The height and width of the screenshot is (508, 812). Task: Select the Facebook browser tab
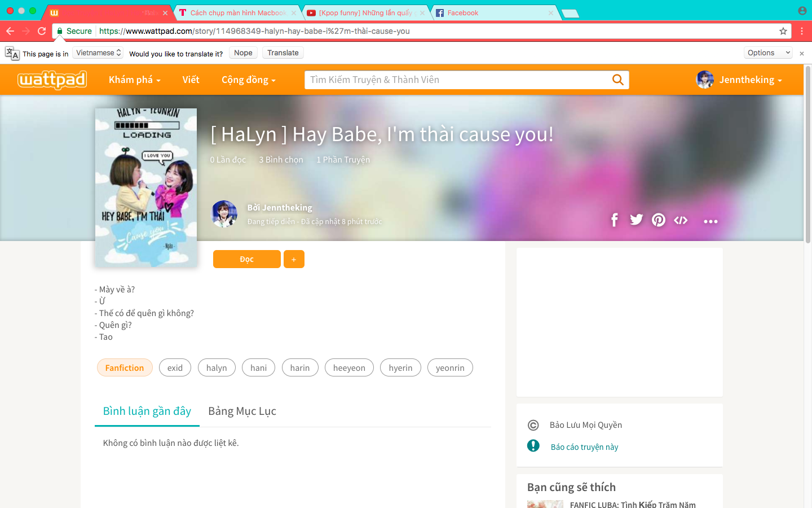click(491, 12)
